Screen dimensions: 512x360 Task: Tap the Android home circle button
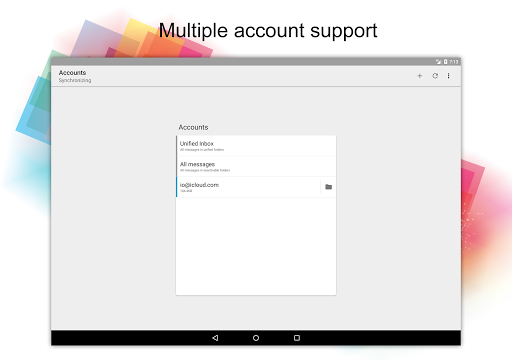256,338
